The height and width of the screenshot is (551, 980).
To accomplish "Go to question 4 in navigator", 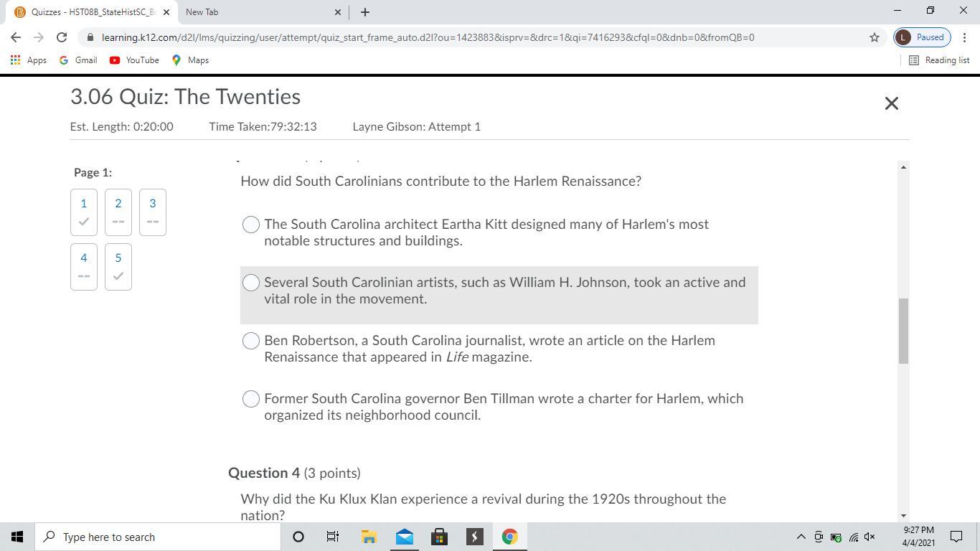I will coord(84,266).
